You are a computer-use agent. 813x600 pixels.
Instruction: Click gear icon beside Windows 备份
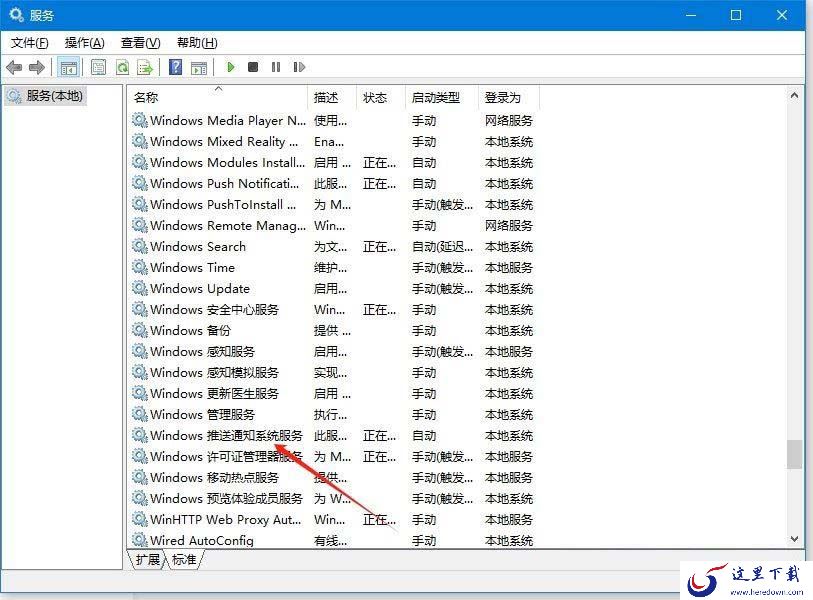[x=139, y=330]
